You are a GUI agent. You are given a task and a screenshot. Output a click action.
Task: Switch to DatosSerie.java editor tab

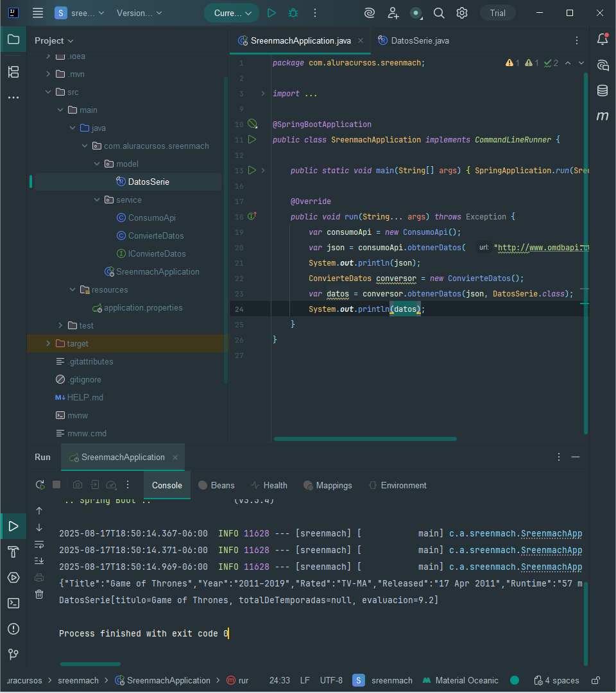pos(413,40)
